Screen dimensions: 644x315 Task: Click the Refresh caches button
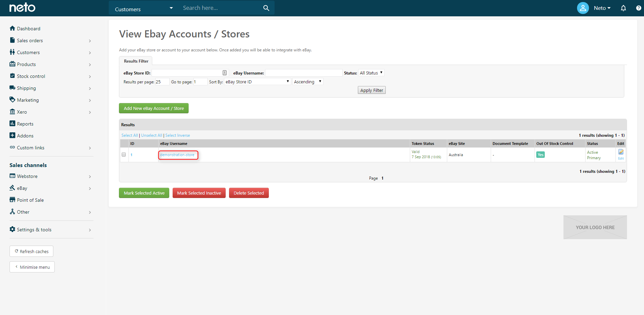[x=31, y=251]
